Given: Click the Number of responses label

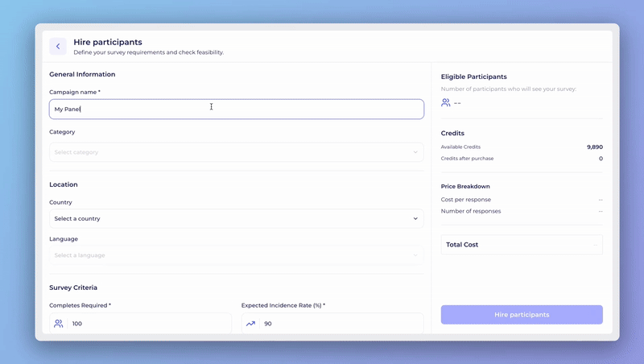Looking at the screenshot, I should click(471, 211).
